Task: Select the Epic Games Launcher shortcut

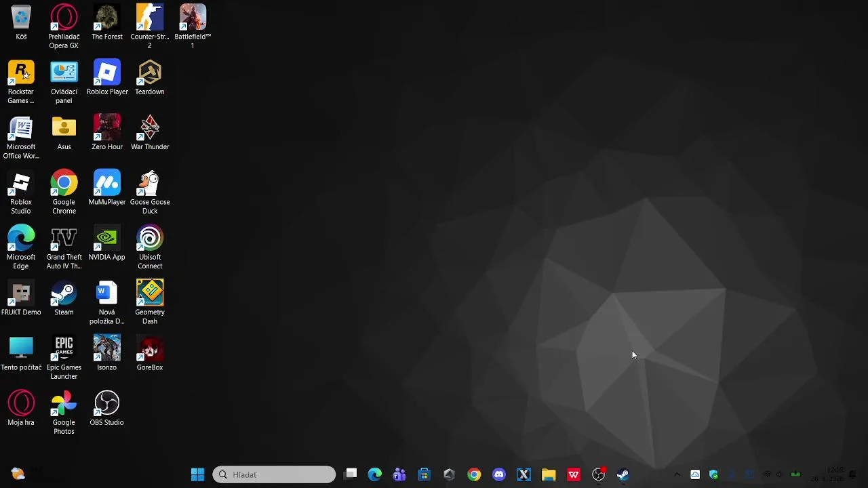Action: tap(64, 358)
